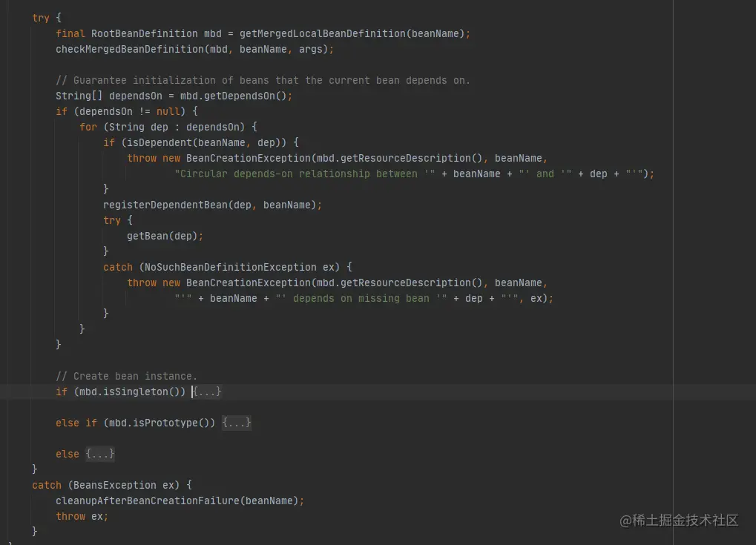Expand folded block after mbd.isSingleton()
Viewport: 756px width, 545px height.
click(207, 392)
